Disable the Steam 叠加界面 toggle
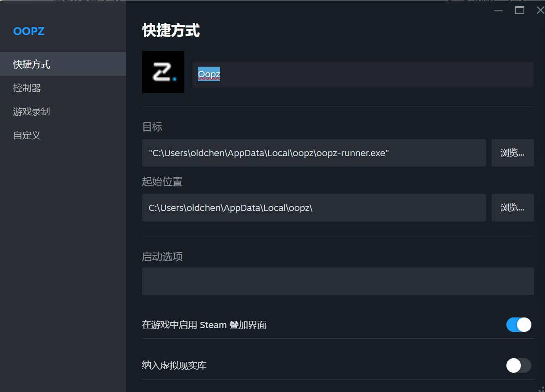 coord(519,325)
